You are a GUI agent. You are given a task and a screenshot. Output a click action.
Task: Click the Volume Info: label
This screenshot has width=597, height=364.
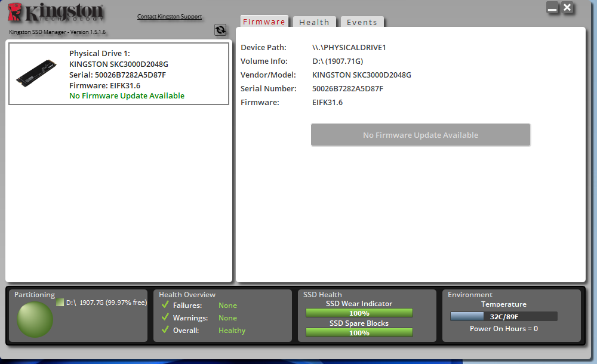tap(264, 61)
